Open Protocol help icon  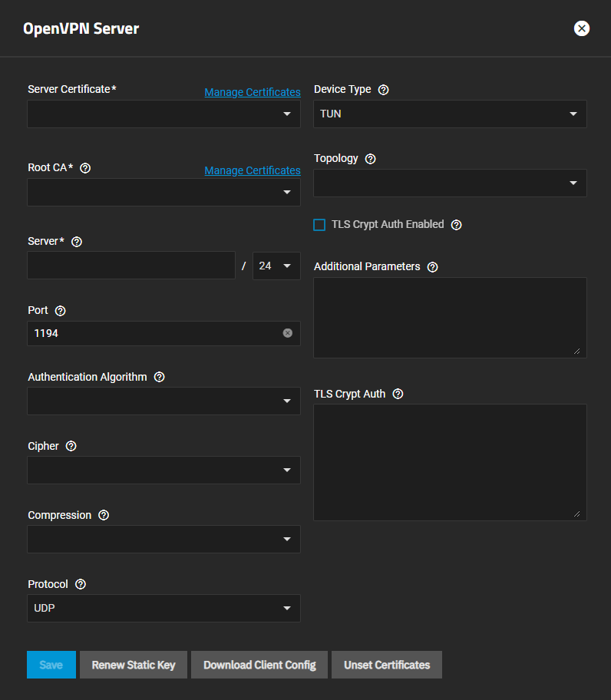[81, 584]
